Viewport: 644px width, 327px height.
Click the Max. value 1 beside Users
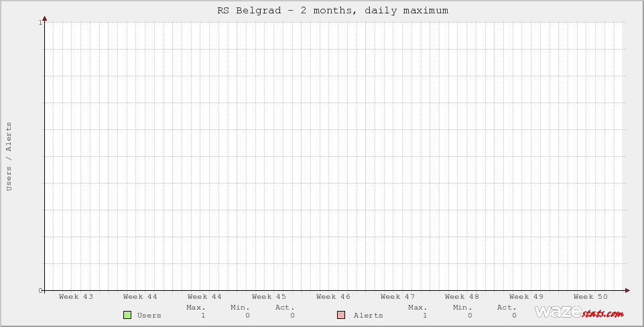[203, 316]
